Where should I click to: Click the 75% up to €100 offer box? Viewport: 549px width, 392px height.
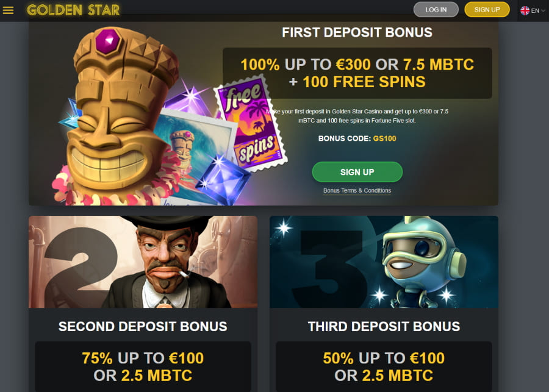[x=143, y=366]
